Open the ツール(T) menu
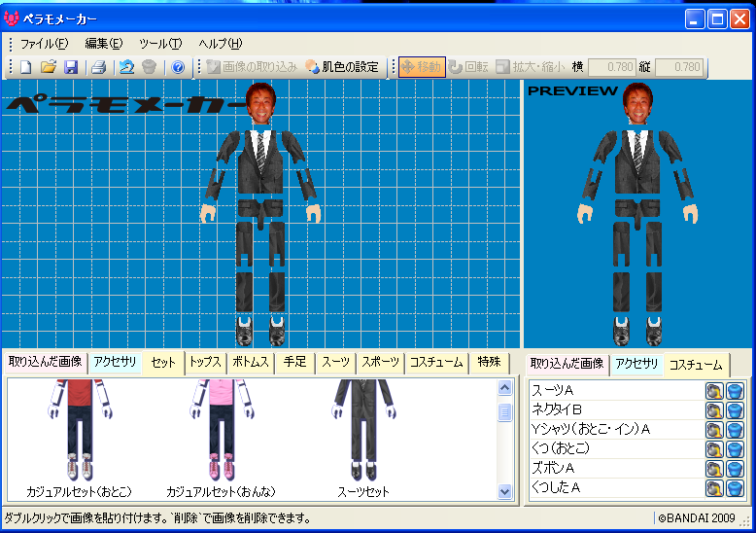The image size is (756, 533). 160,44
